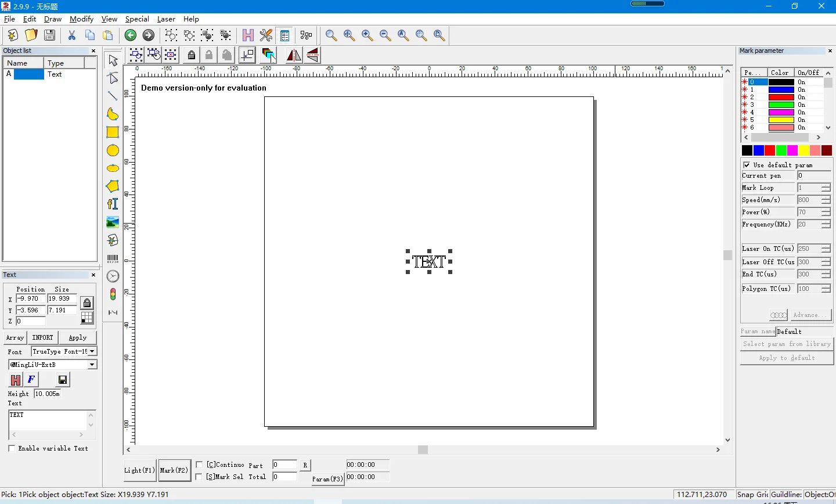This screenshot has height=504, width=836.
Task: Enable variable Text checkbox
Action: (x=12, y=448)
